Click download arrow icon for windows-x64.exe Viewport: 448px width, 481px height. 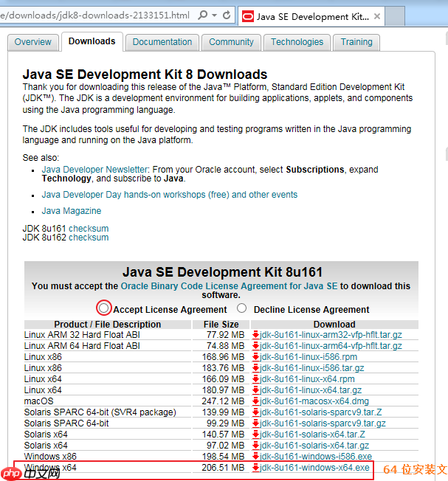coord(255,468)
